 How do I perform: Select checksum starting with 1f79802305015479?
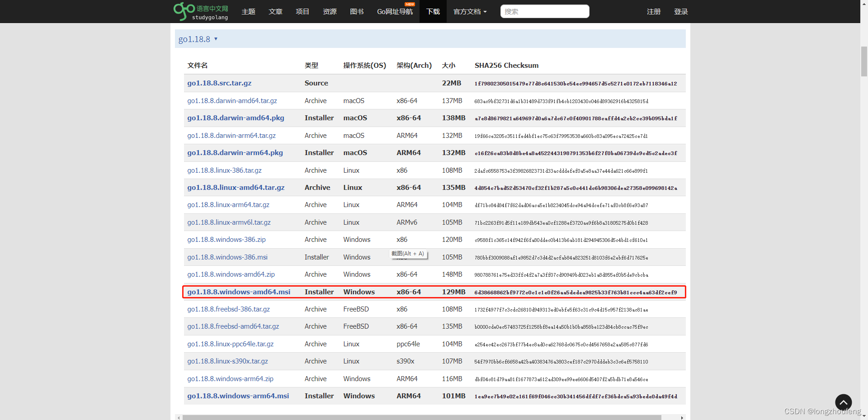tap(576, 84)
